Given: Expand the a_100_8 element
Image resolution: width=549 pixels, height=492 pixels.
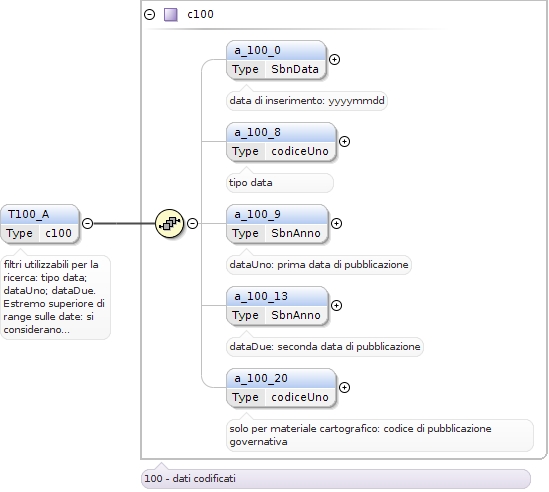Looking at the screenshot, I should (x=345, y=141).
